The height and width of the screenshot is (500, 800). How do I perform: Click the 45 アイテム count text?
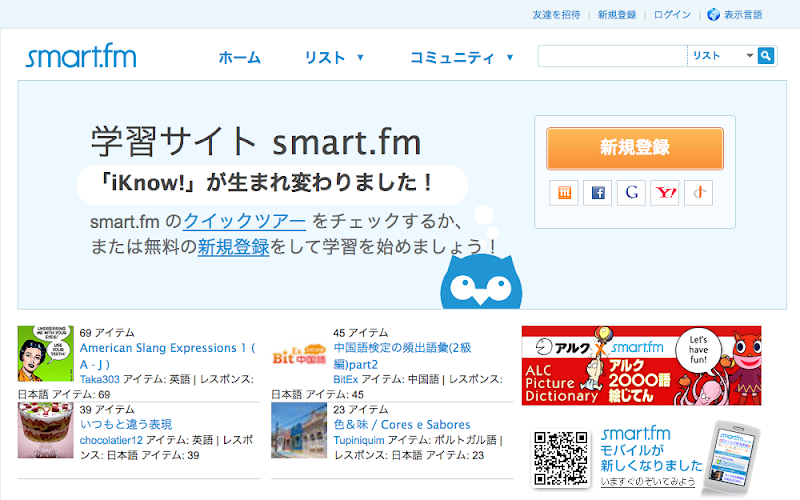click(361, 333)
